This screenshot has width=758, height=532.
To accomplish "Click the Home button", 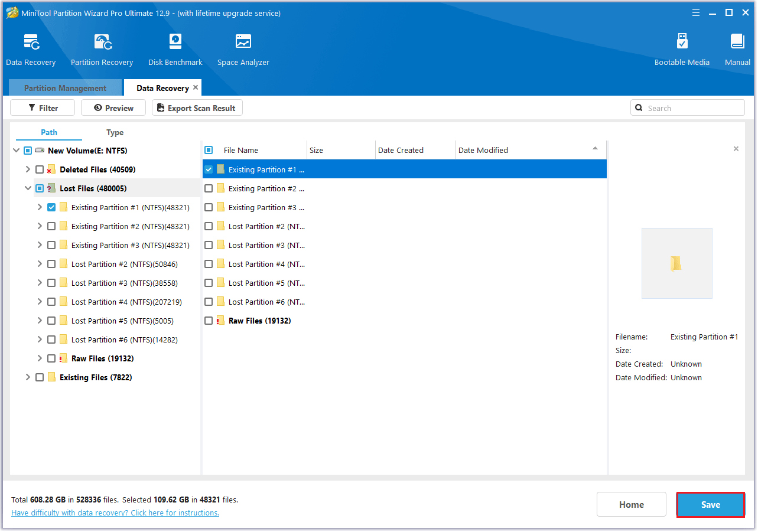I will pos(632,504).
